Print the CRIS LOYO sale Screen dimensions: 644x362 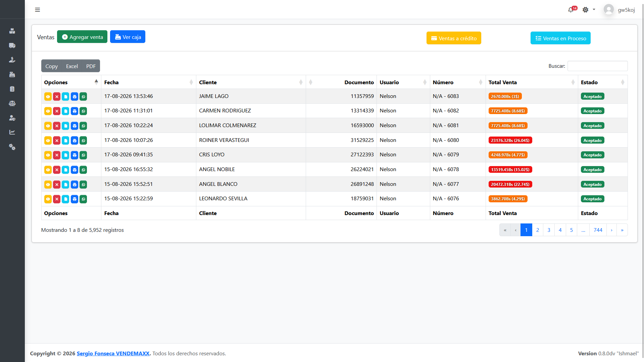tap(75, 155)
